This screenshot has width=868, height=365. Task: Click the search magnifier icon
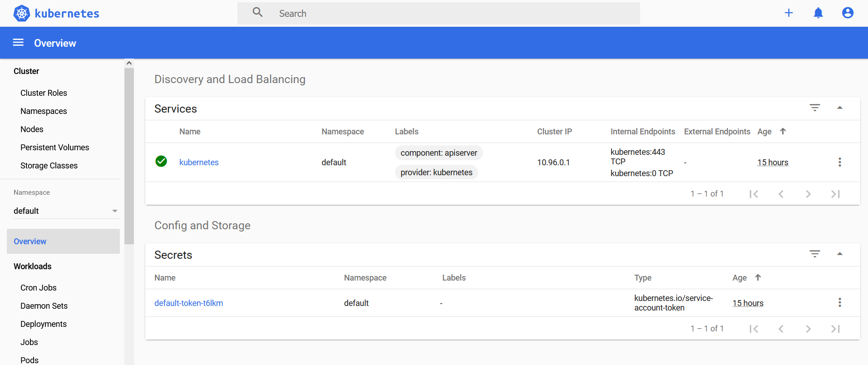[258, 13]
